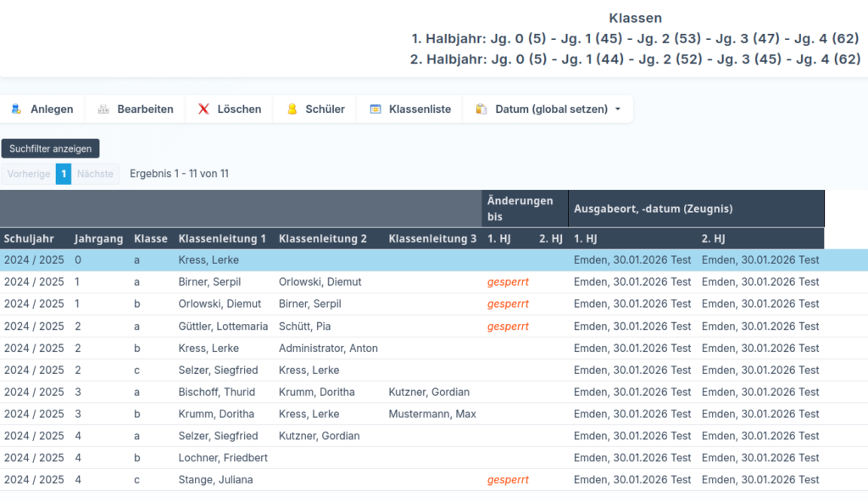868x502 pixels.
Task: Sort by Jahrgang column header
Action: tap(98, 239)
